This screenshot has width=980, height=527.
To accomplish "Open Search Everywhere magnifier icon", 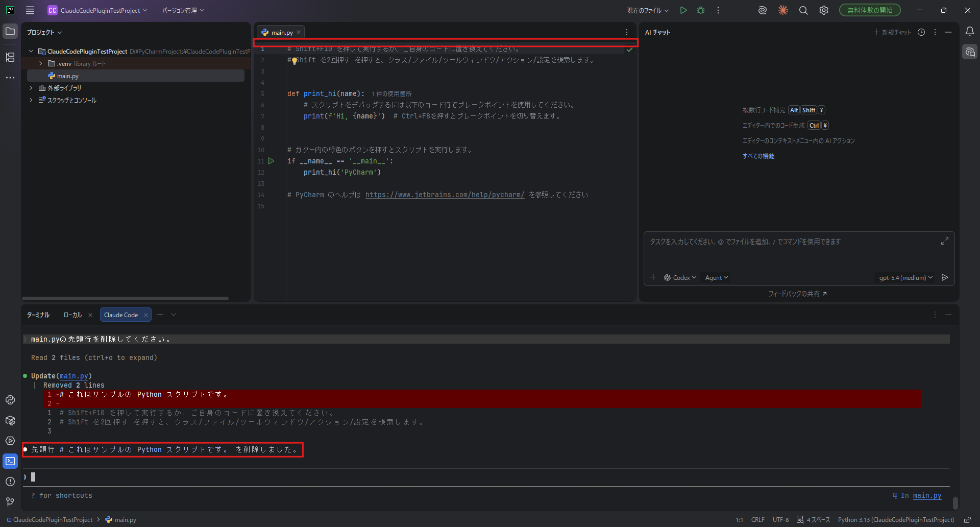I will (803, 10).
